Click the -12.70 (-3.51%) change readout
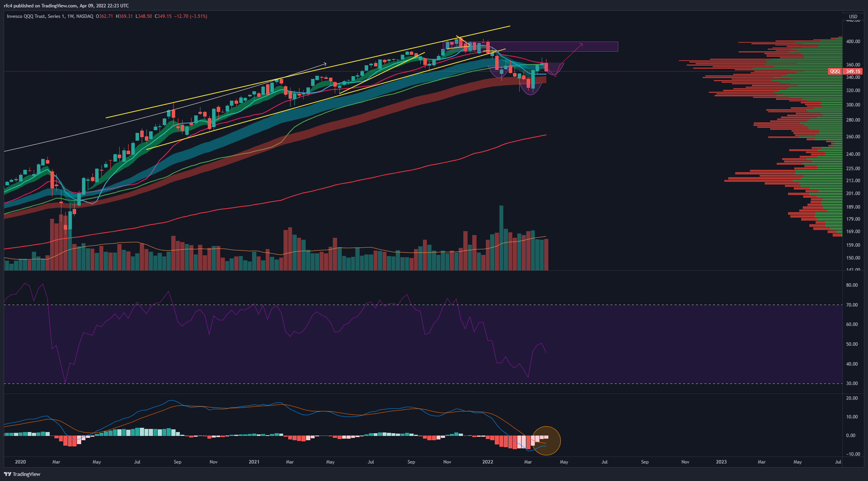 [191, 16]
